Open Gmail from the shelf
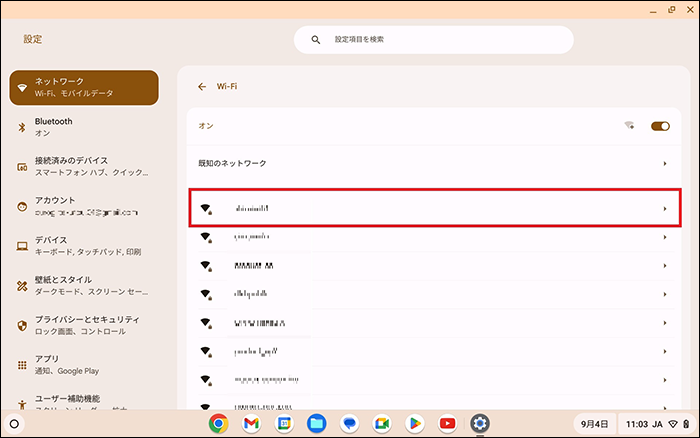The image size is (700, 438). click(251, 423)
